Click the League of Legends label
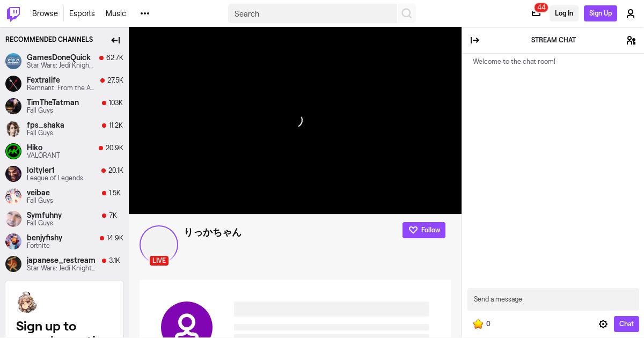The height and width of the screenshot is (338, 644). pyautogui.click(x=55, y=178)
